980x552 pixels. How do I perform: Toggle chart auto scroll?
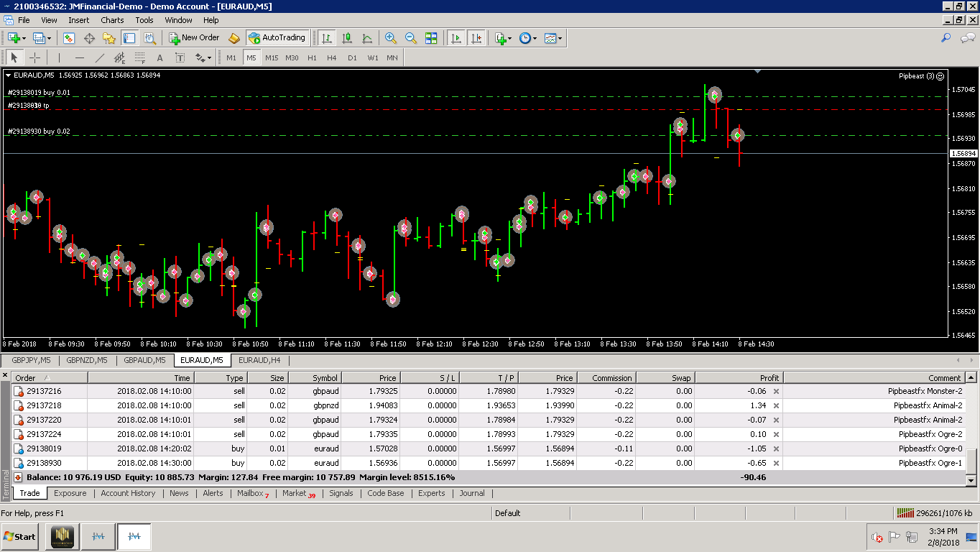[x=456, y=38]
